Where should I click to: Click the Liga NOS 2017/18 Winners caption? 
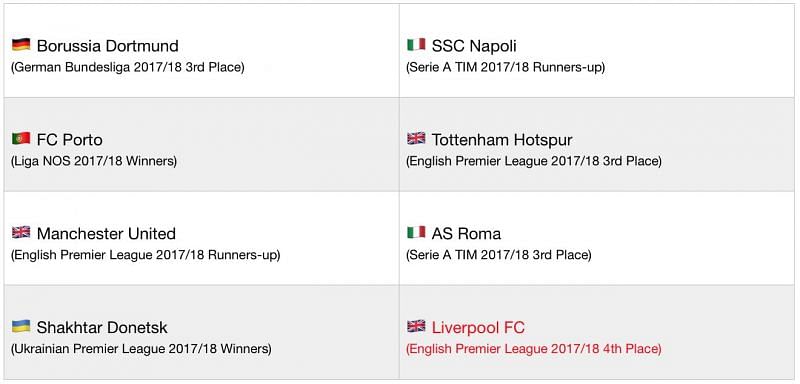[94, 162]
